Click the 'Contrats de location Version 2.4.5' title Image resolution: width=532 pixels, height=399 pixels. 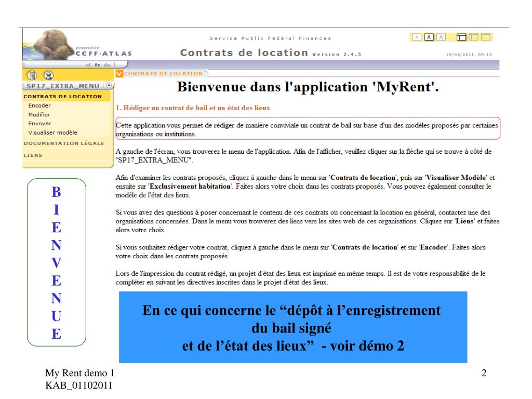270,53
